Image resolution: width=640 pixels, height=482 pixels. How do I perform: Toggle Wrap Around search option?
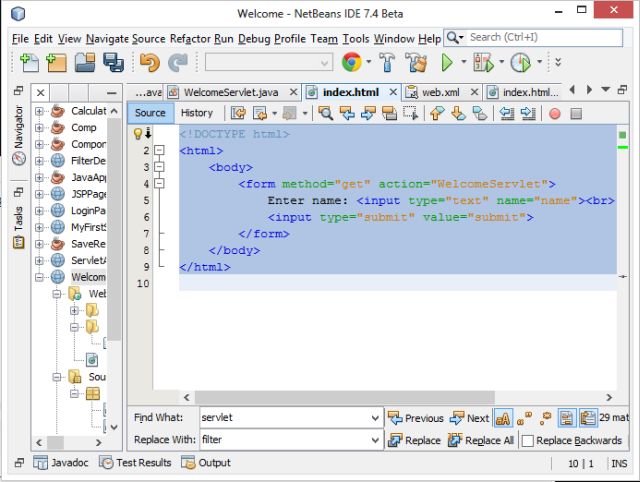coord(588,418)
